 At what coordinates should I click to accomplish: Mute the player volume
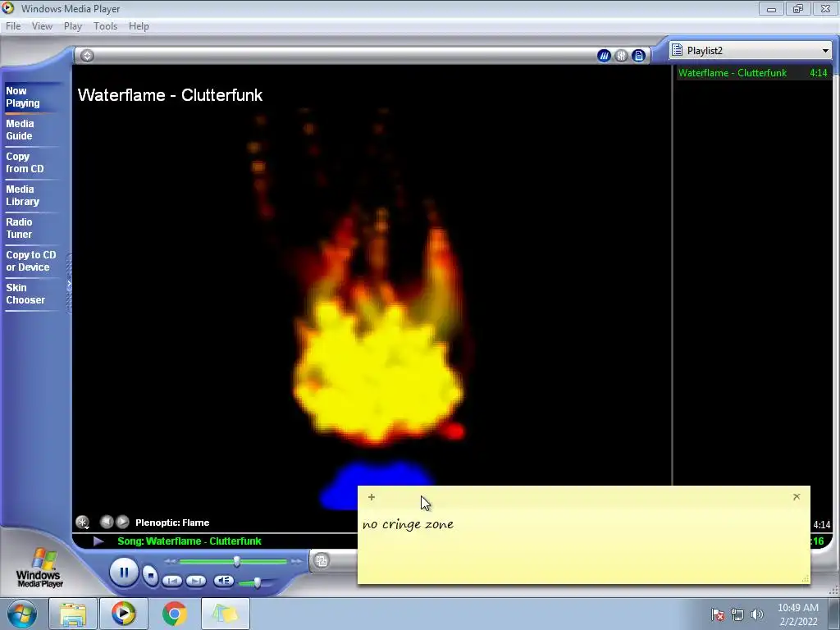223,581
